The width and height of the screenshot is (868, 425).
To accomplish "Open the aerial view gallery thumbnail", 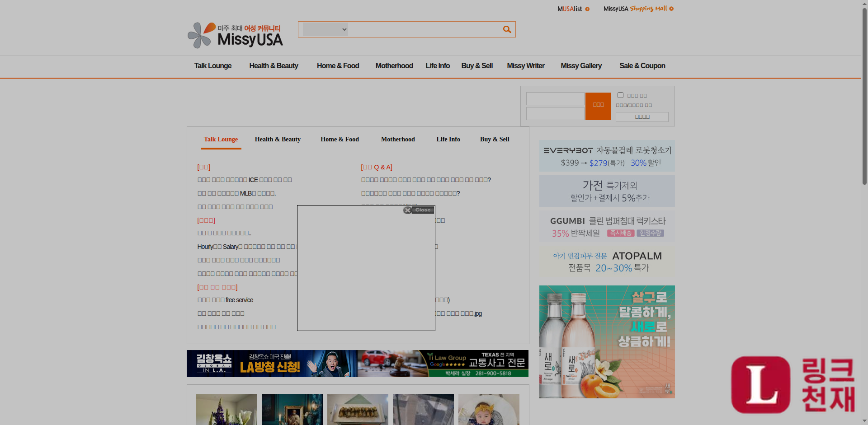I will (423, 409).
